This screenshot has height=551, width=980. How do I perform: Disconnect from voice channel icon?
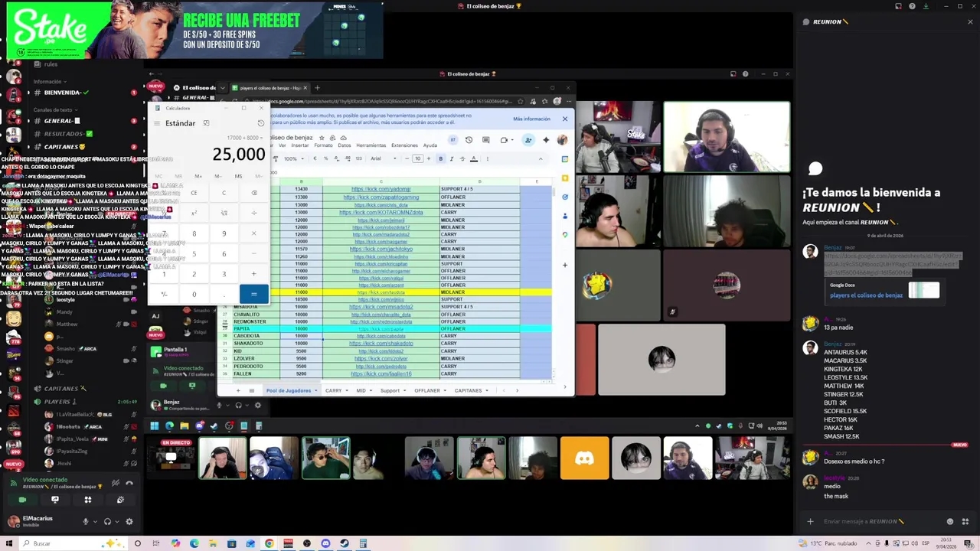(x=129, y=483)
